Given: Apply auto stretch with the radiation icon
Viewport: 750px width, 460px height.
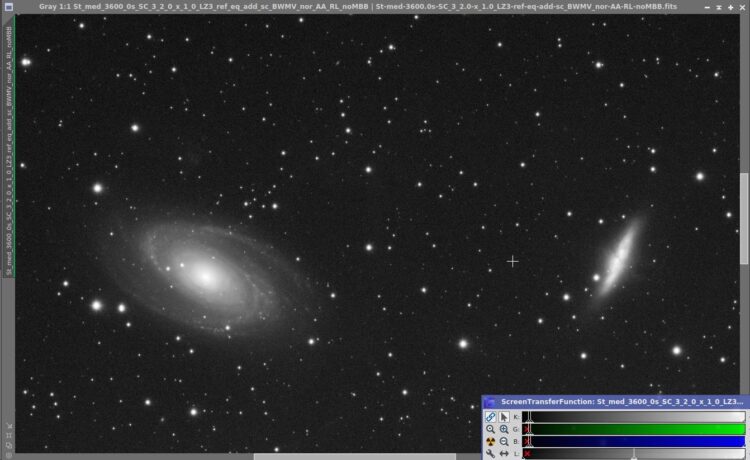Looking at the screenshot, I should point(490,441).
